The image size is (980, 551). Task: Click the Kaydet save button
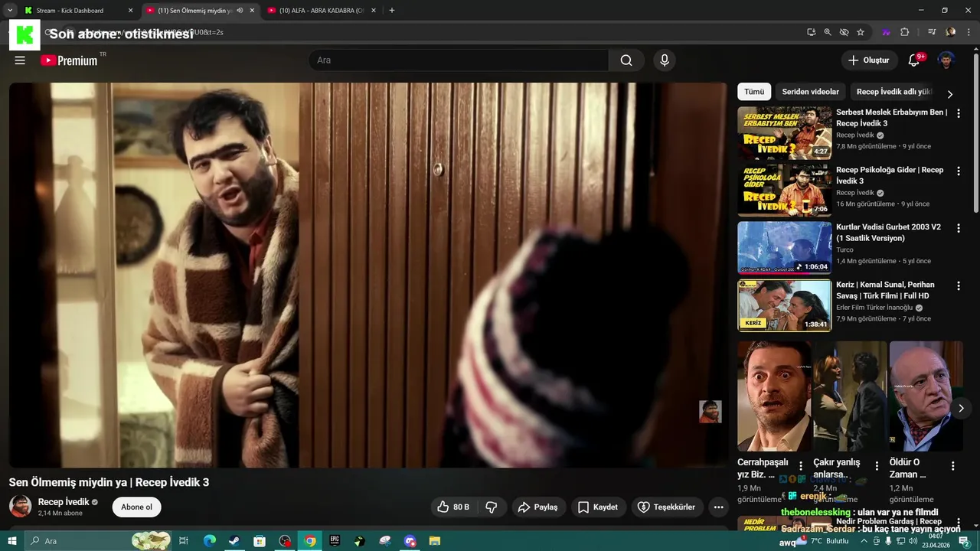pos(597,507)
